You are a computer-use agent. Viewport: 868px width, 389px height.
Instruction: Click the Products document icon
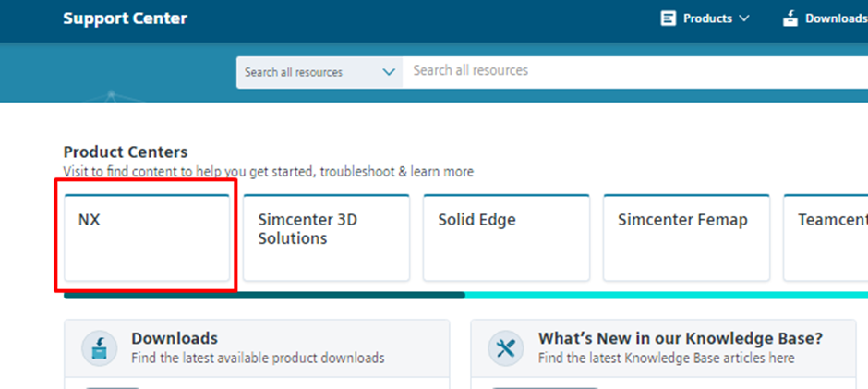click(669, 18)
